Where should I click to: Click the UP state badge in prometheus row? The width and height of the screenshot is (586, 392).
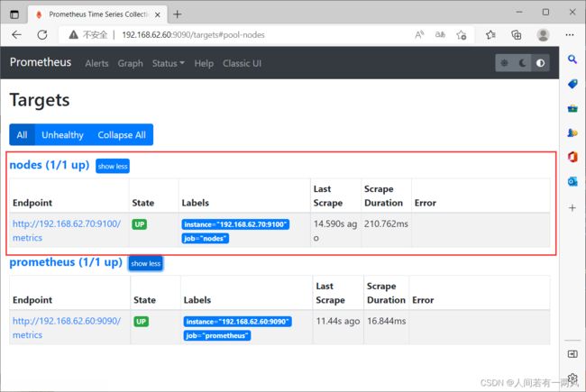point(142,322)
